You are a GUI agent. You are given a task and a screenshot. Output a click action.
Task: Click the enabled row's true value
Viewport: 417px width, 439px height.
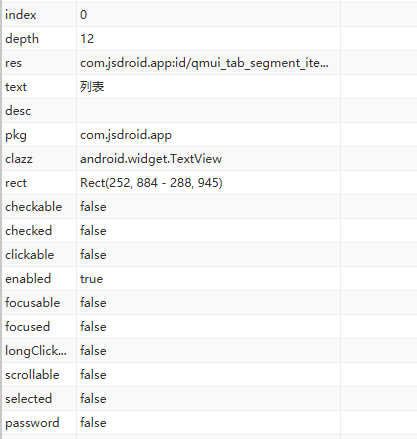pos(91,279)
